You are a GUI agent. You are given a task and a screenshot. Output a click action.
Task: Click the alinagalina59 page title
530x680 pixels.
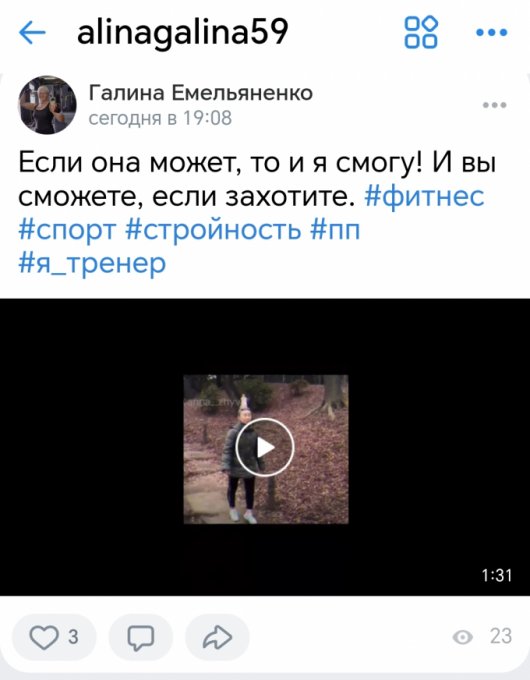(182, 33)
